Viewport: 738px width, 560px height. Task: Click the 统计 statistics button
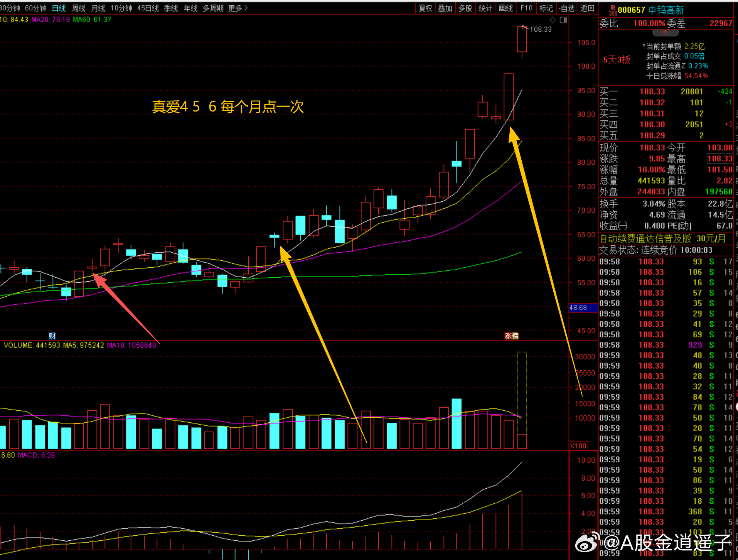[x=485, y=8]
